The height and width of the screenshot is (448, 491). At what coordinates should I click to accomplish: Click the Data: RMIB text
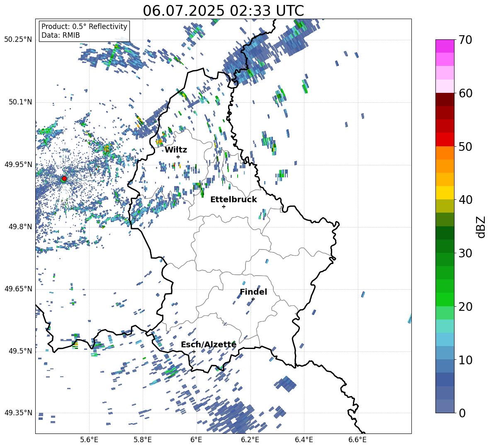61,35
